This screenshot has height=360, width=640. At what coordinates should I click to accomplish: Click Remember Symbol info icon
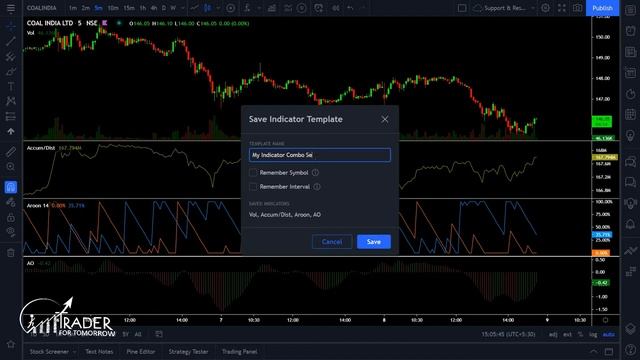[315, 173]
